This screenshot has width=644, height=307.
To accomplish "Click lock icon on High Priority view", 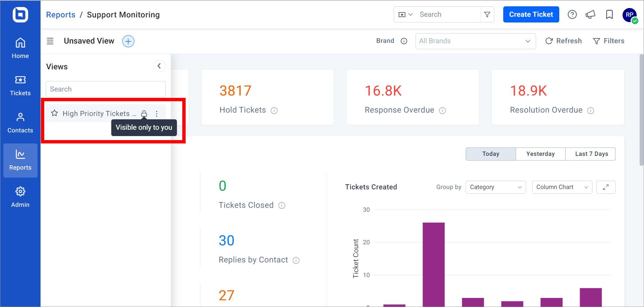I will point(144,114).
